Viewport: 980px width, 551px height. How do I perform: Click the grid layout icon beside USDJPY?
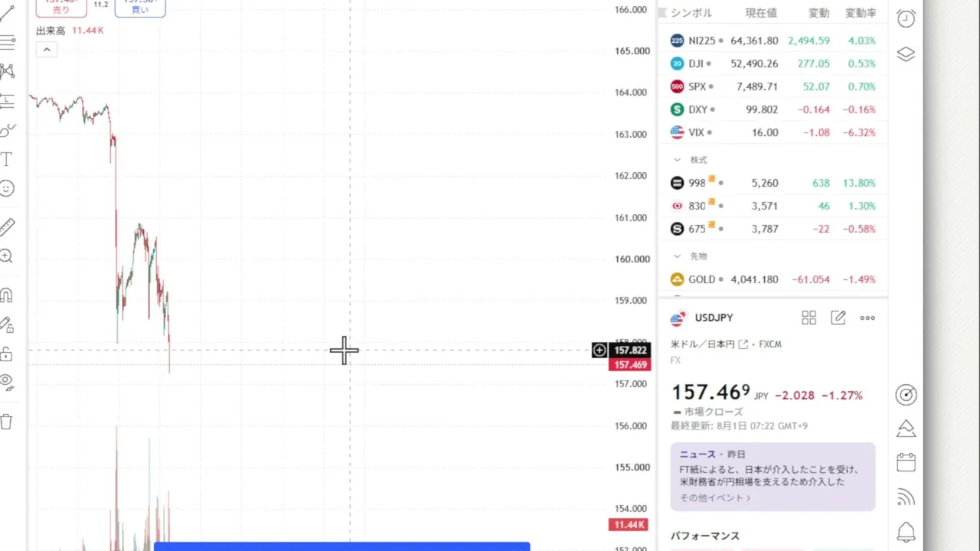click(808, 318)
